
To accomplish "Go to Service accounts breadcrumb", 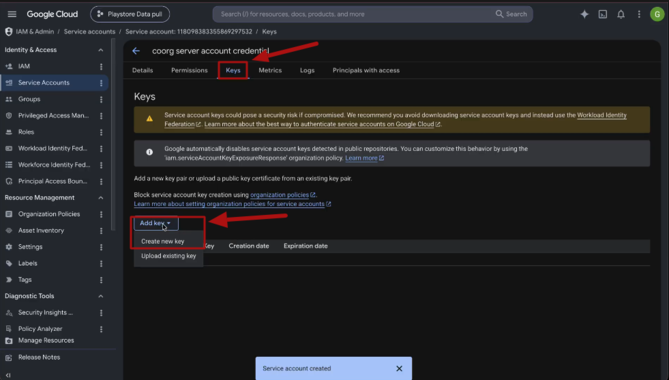I will tap(89, 32).
